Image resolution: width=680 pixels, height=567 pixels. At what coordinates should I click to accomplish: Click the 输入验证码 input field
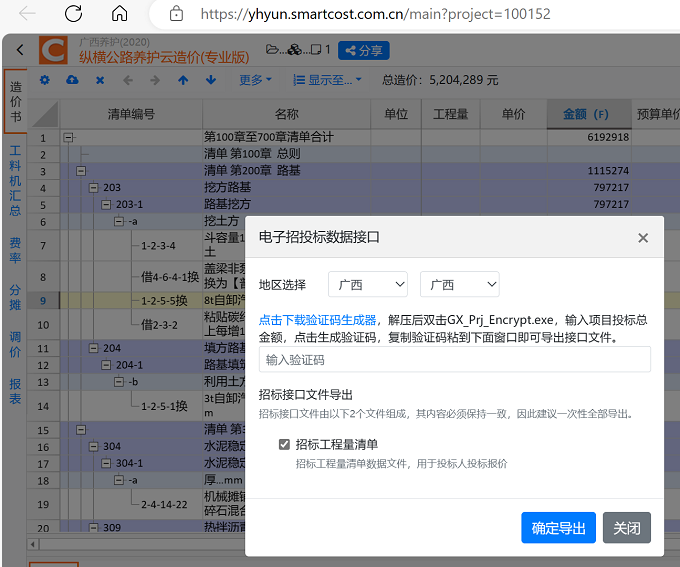(x=454, y=360)
